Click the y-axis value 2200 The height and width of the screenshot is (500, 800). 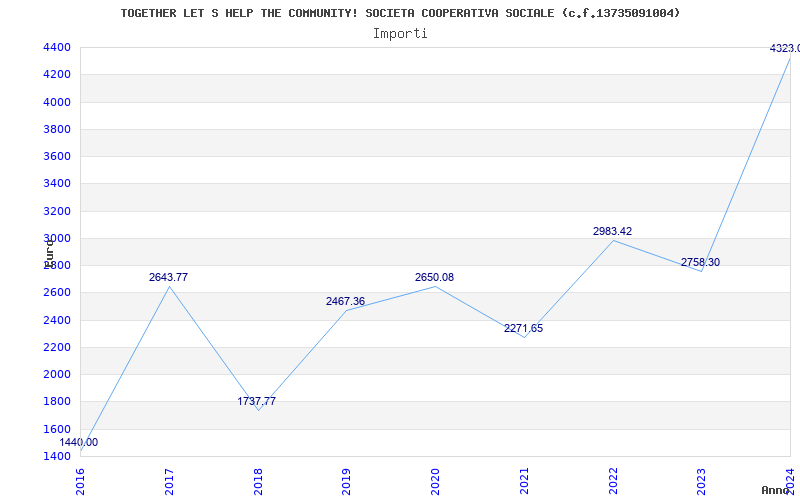pyautogui.click(x=57, y=347)
